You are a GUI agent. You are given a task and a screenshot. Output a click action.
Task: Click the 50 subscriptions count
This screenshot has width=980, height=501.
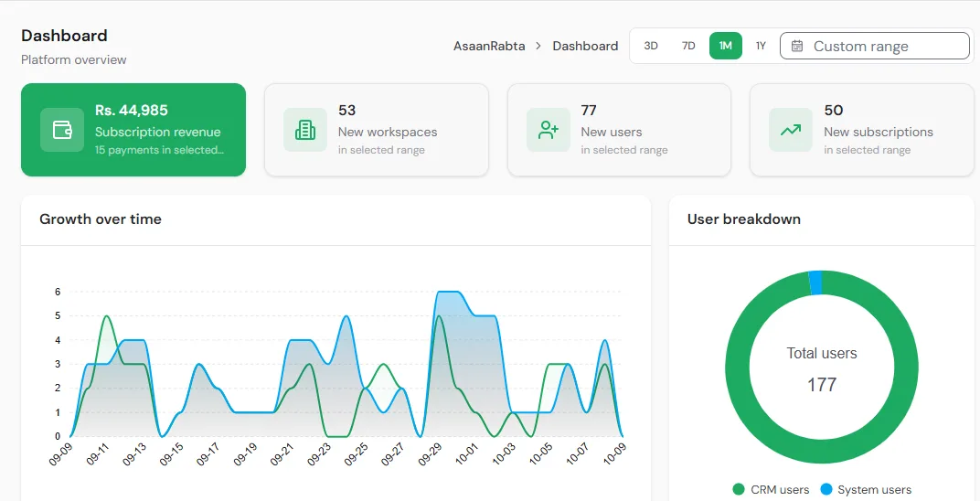pos(834,111)
